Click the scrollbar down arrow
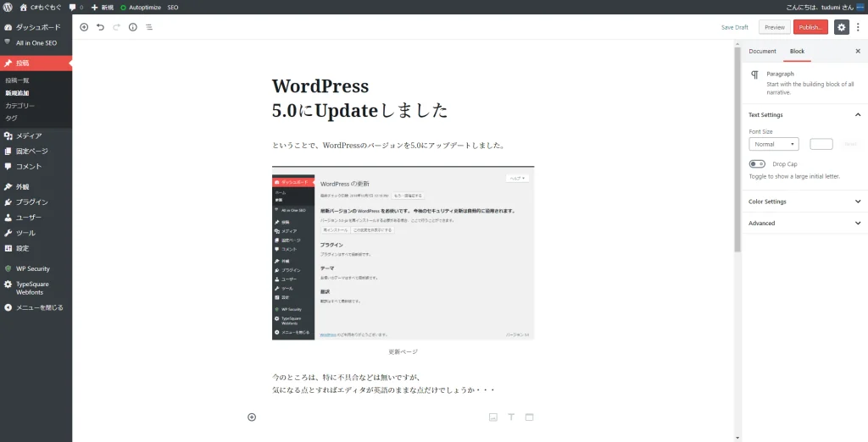The height and width of the screenshot is (442, 868). pos(737,438)
